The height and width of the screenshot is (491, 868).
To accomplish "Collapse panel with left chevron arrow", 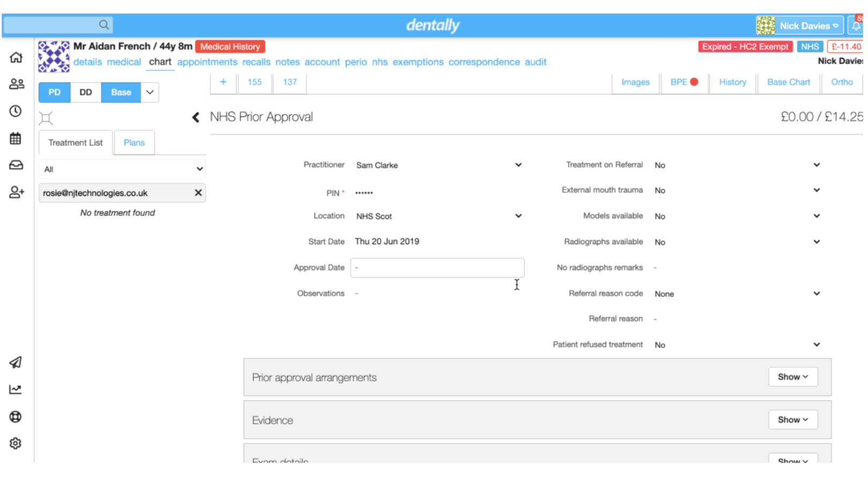I will click(196, 118).
